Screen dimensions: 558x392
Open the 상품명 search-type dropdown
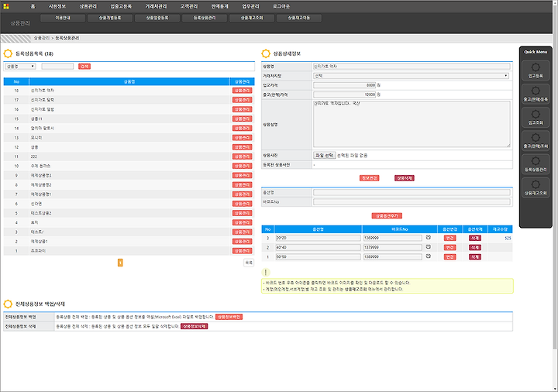pyautogui.click(x=20, y=66)
